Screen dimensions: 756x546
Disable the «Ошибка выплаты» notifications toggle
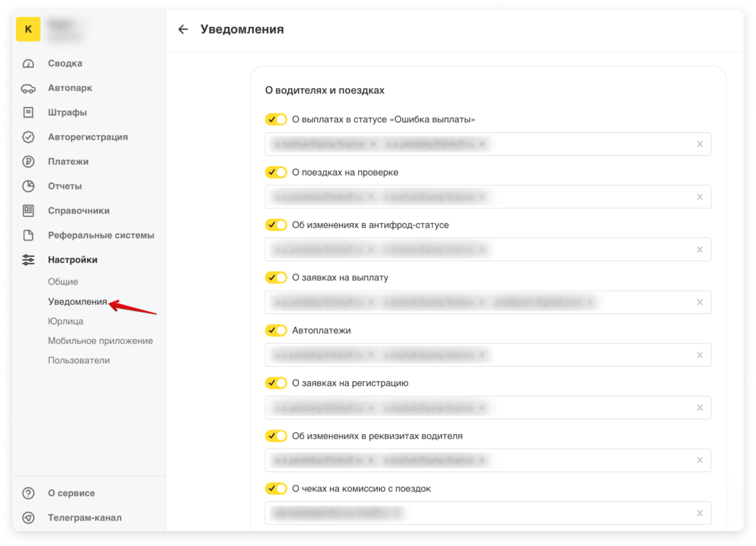[276, 120]
